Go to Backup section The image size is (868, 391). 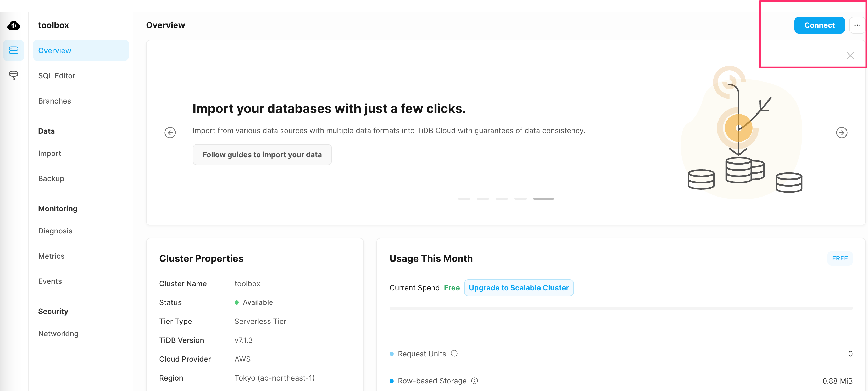[x=51, y=178]
